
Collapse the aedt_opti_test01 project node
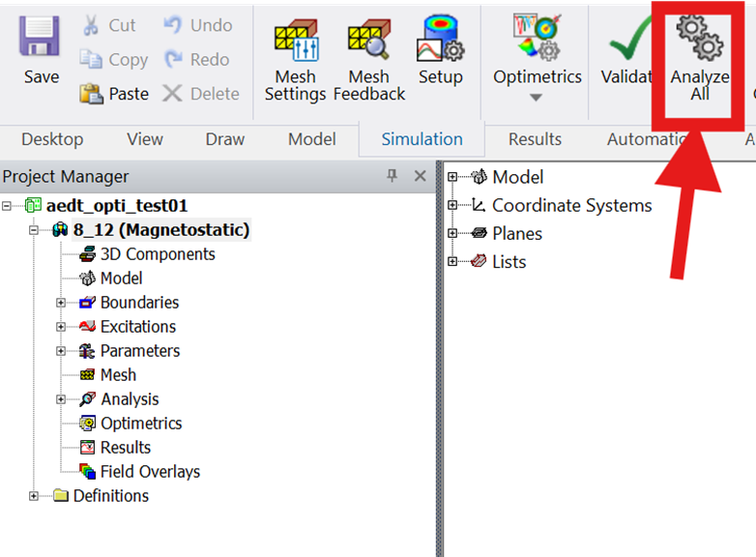(6, 206)
